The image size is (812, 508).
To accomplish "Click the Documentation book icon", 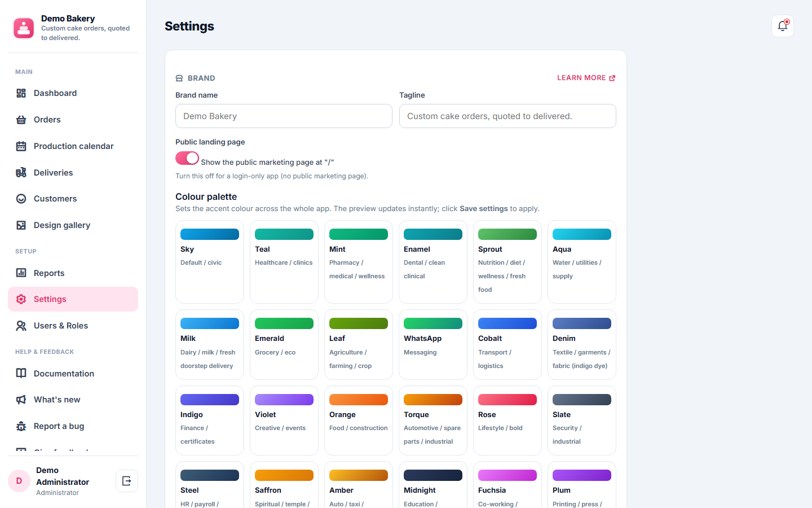I will tap(21, 374).
